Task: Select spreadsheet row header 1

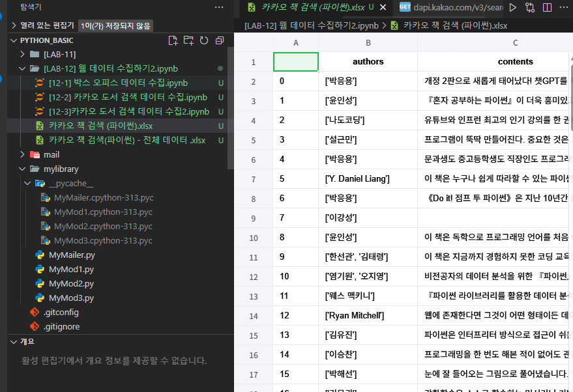Action: point(253,62)
